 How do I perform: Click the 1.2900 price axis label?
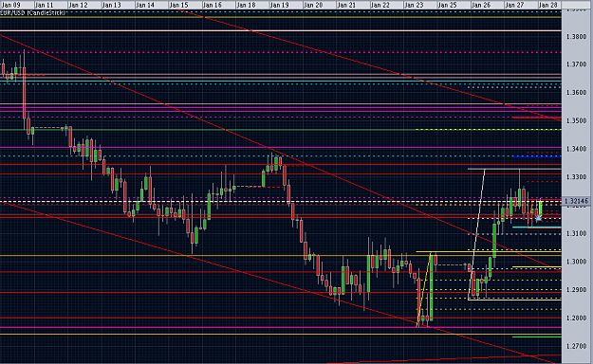[577, 290]
